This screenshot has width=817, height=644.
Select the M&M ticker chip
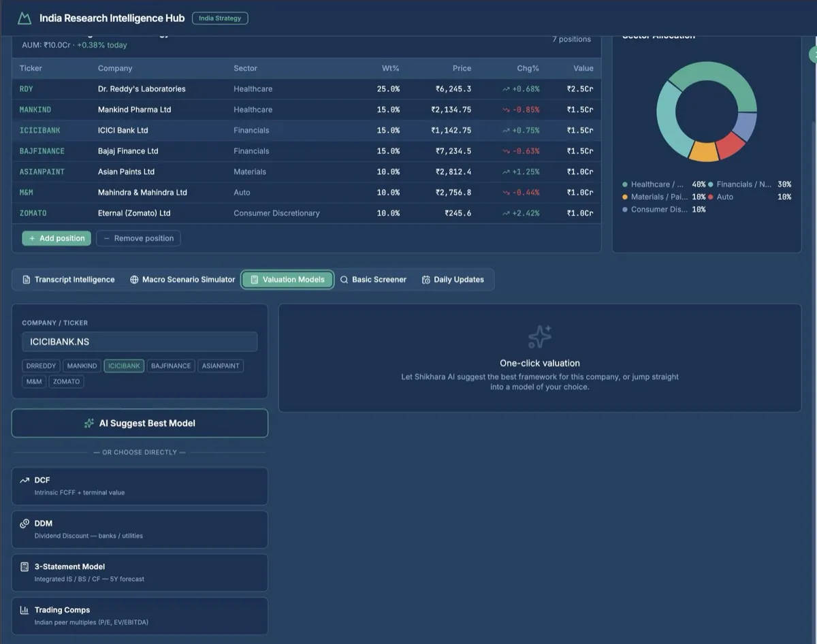click(x=34, y=382)
